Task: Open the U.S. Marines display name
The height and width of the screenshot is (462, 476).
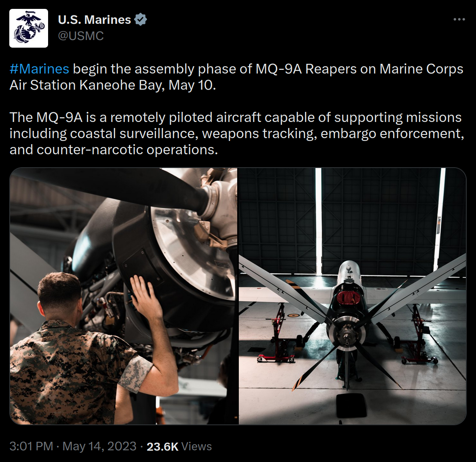Action: 95,20
